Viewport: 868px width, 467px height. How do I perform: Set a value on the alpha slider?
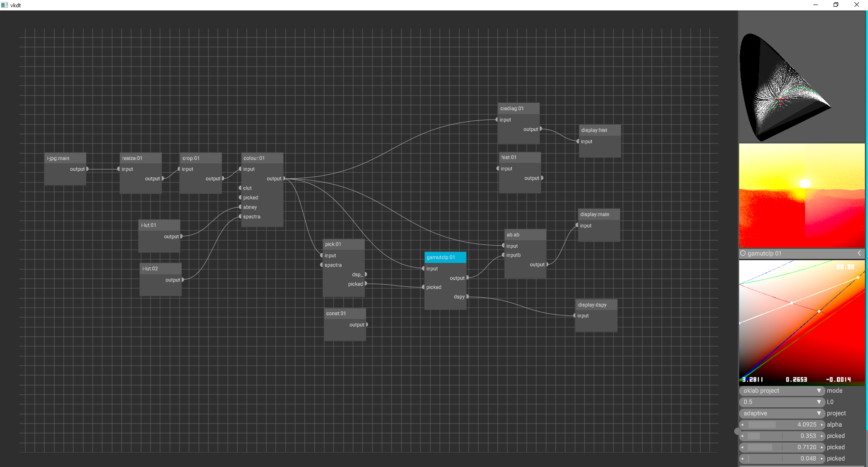coord(782,424)
